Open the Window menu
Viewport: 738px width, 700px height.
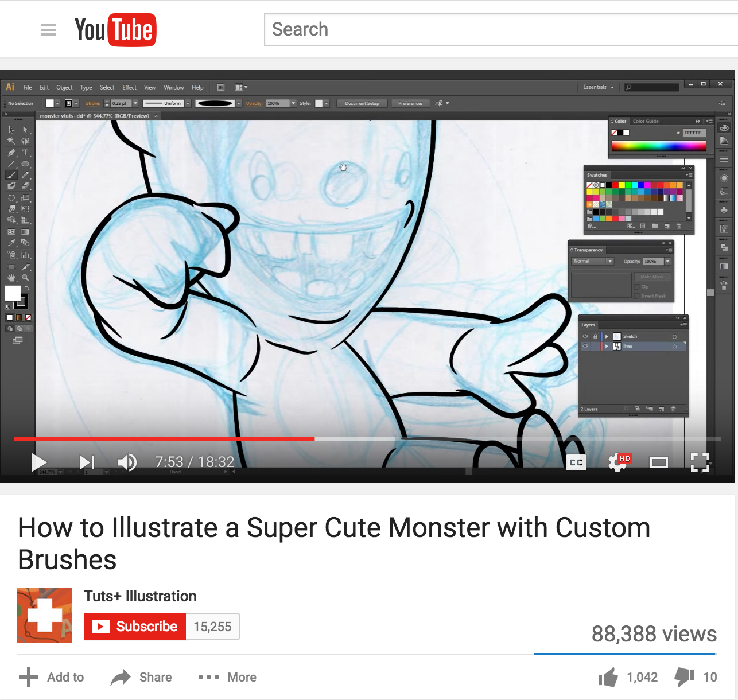tap(174, 87)
